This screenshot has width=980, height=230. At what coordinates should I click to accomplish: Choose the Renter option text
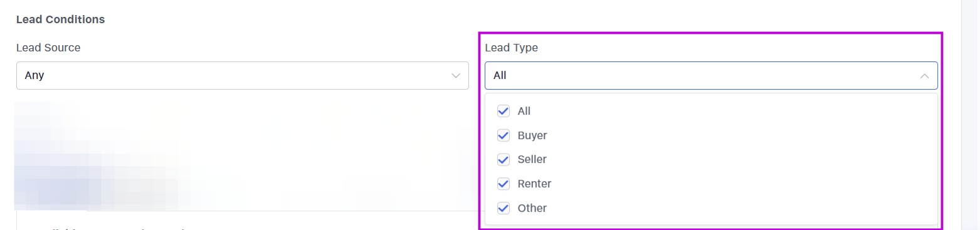534,184
